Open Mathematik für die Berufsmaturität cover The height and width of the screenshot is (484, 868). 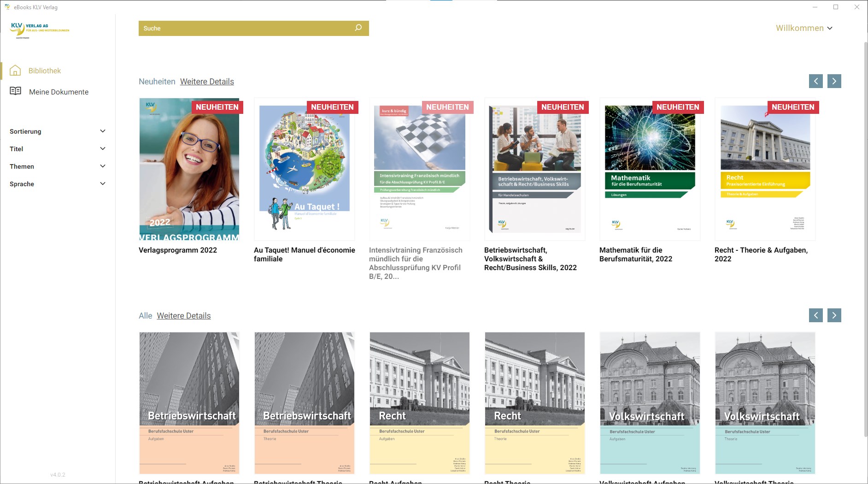tap(650, 169)
